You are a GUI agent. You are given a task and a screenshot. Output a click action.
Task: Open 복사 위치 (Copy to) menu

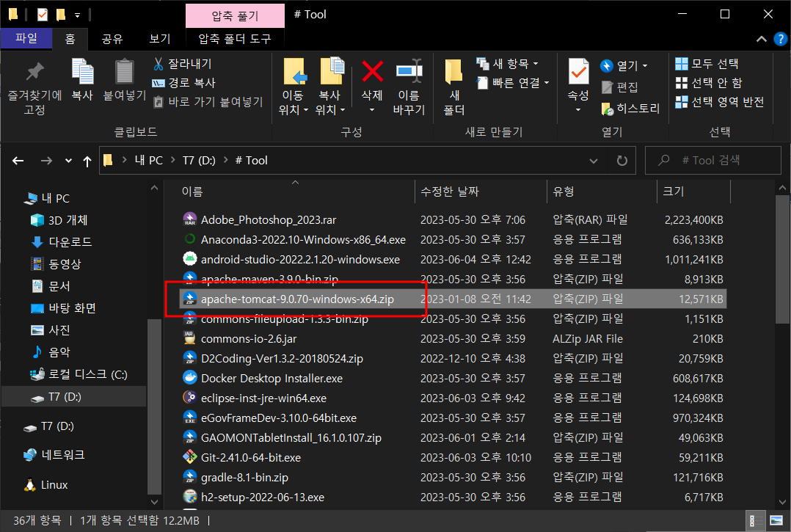coord(330,87)
